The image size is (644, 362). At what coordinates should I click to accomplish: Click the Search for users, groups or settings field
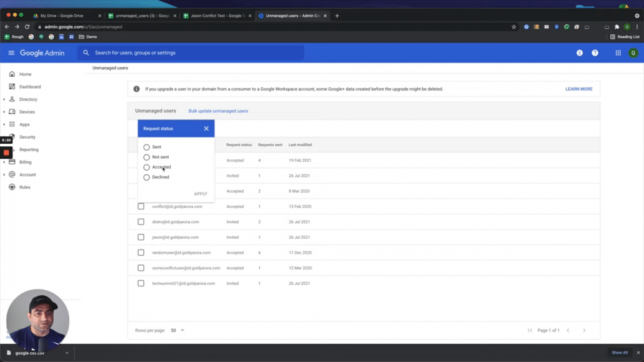191,53
